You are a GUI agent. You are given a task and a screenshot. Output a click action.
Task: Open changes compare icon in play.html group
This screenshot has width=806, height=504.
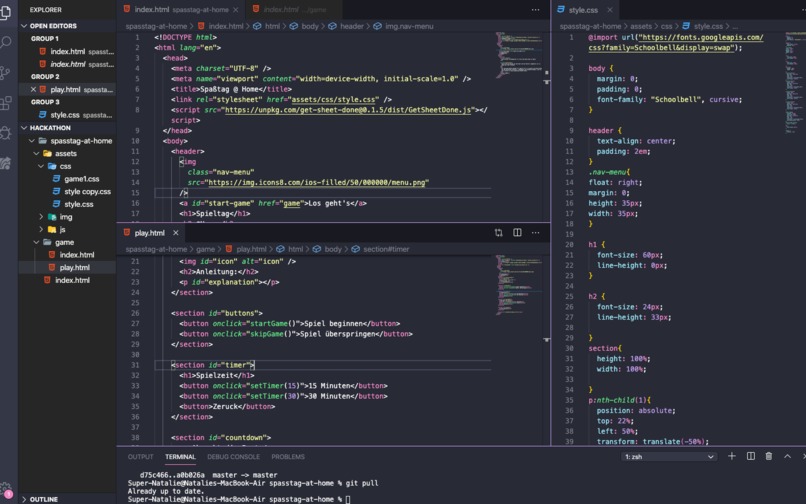498,232
